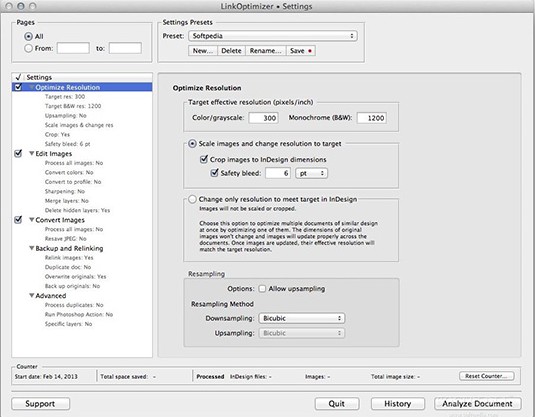Screen dimensions: 535x417
Task: Click 'Run Photoshop Action: No' entry
Action: [79, 314]
